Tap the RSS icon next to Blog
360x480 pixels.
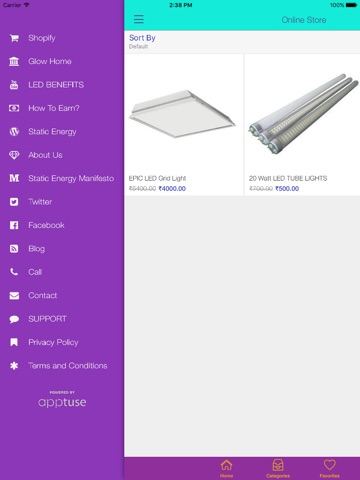click(14, 249)
